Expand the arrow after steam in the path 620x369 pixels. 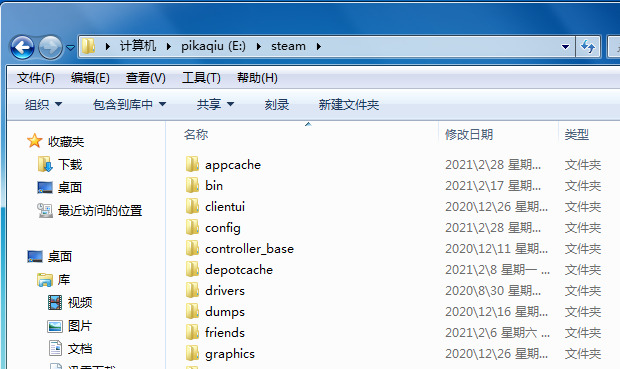click(319, 47)
